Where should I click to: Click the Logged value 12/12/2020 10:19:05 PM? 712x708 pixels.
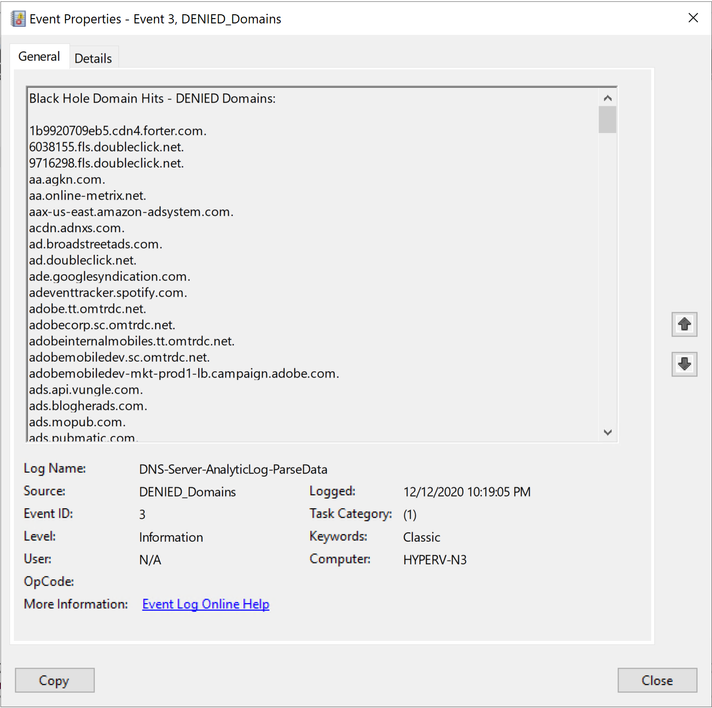pyautogui.click(x=467, y=492)
